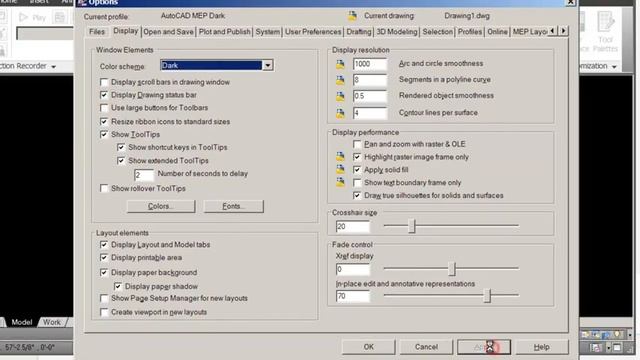Screen dimensions: 640x360
Task: Toggle Display paper background checkbox
Action: coord(104,272)
